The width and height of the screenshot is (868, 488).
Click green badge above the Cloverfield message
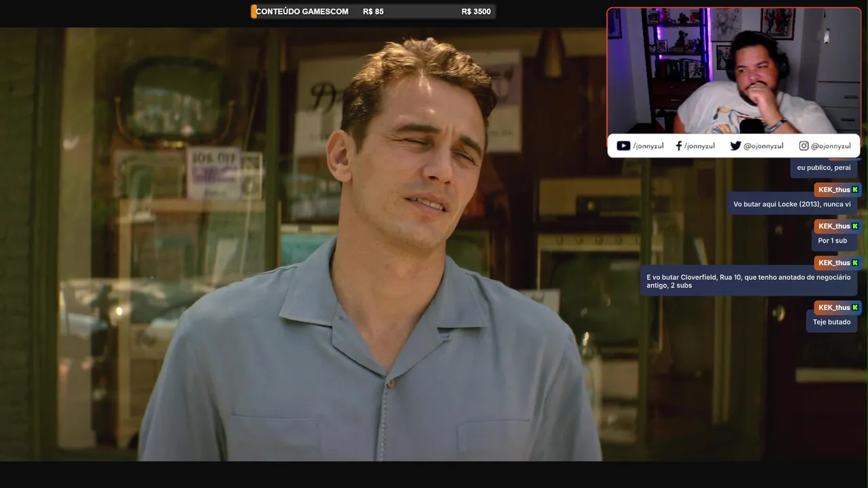(855, 263)
